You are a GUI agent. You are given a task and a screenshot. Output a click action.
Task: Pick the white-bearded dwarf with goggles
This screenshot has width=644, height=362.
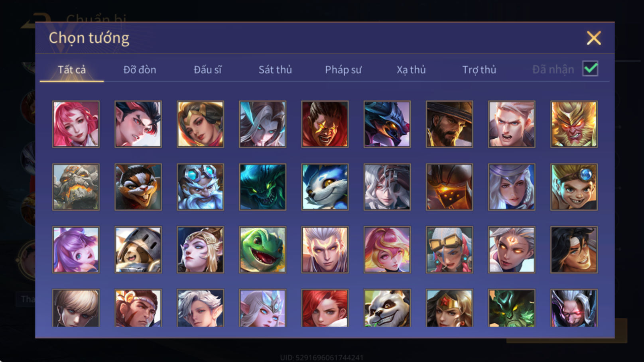(x=200, y=187)
